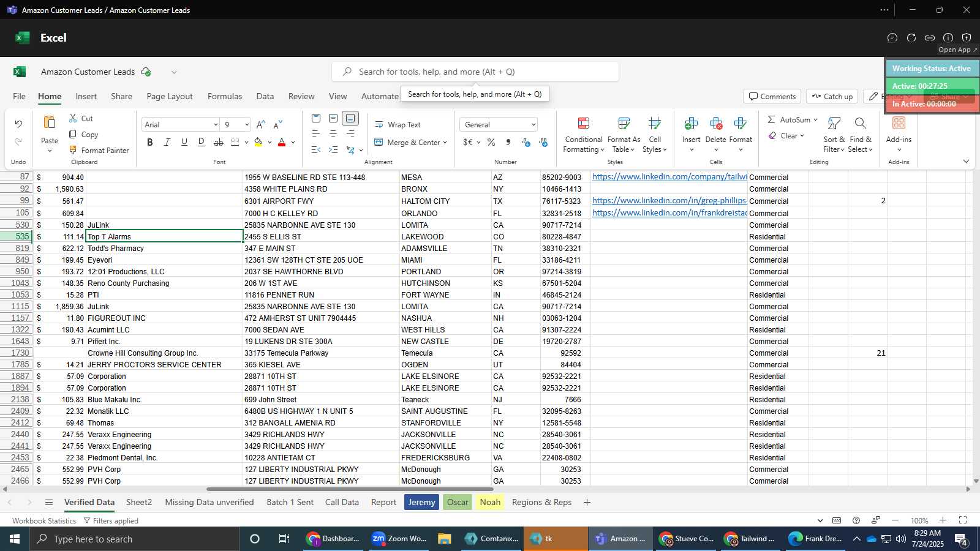This screenshot has width=980, height=551.
Task: Activate the Format Painter tool
Action: click(x=99, y=150)
